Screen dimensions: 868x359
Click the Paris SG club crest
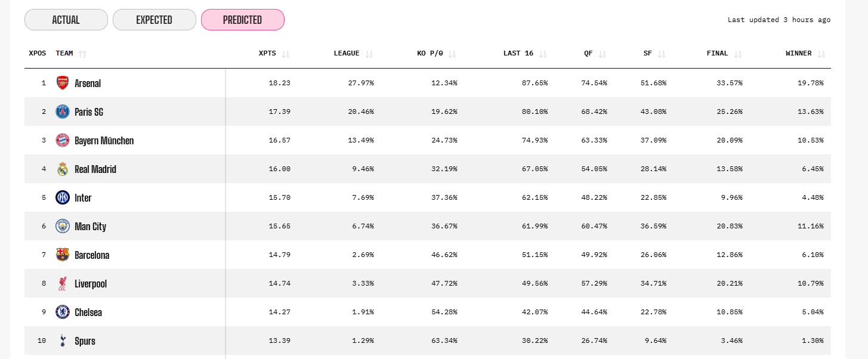coord(63,112)
